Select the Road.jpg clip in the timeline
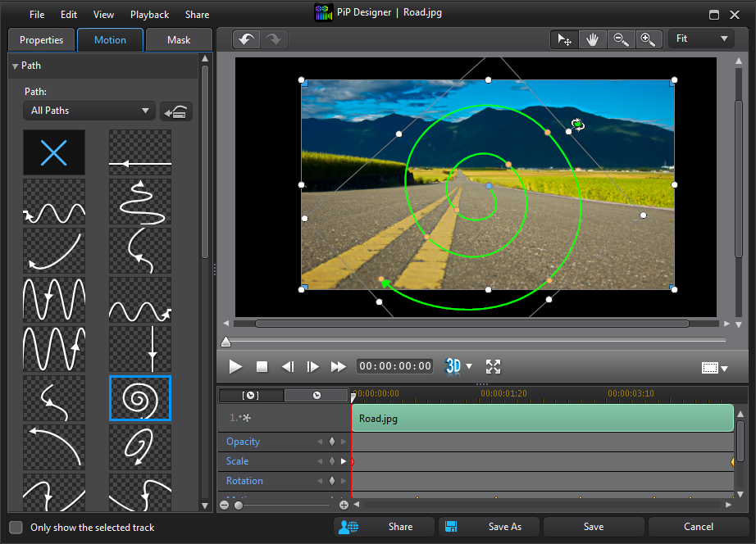756x544 pixels. pyautogui.click(x=541, y=418)
